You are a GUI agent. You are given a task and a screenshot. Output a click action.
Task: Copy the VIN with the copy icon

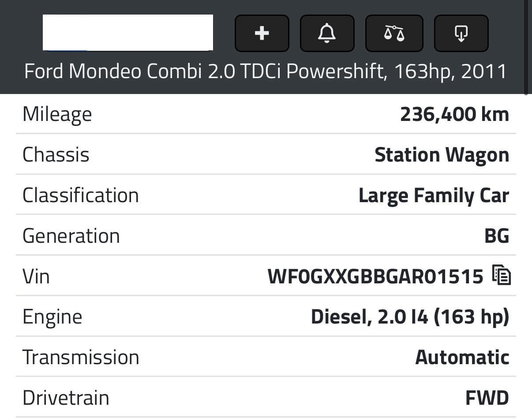pyautogui.click(x=501, y=275)
